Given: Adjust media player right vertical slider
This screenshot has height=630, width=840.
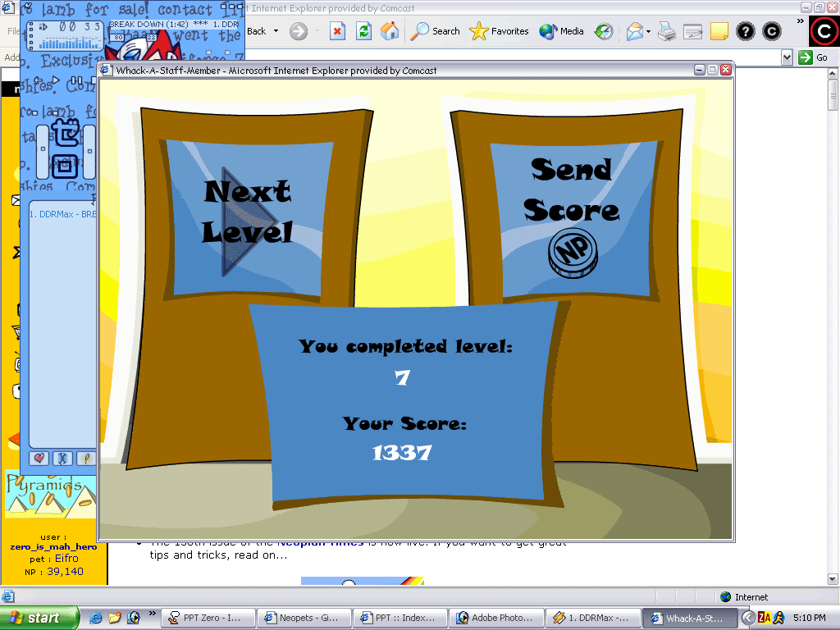Looking at the screenshot, I should [89, 152].
